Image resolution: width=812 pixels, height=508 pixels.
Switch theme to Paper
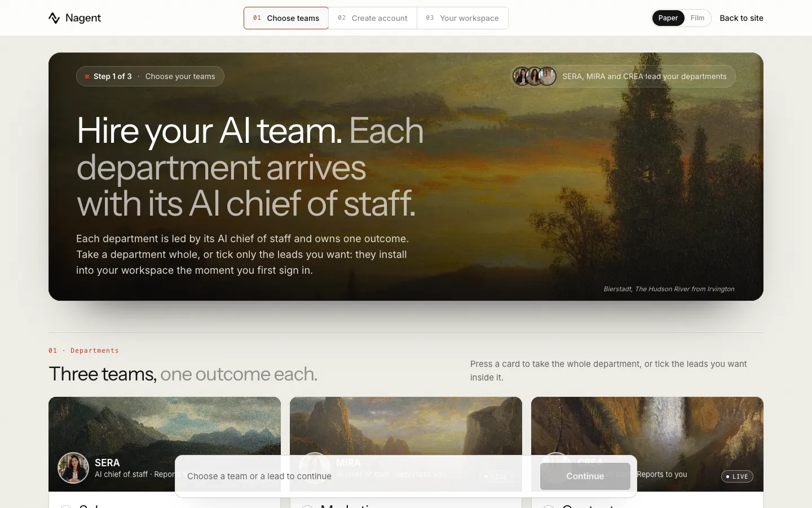click(x=668, y=18)
